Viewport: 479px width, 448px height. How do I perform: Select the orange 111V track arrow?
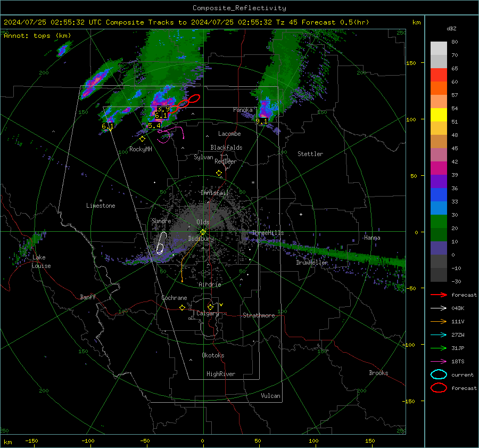[439, 321]
